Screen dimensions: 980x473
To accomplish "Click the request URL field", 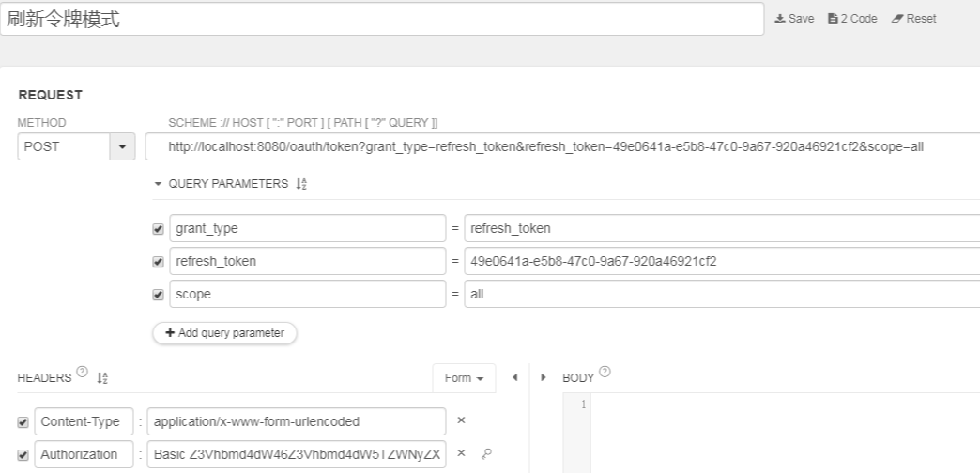I will 563,147.
